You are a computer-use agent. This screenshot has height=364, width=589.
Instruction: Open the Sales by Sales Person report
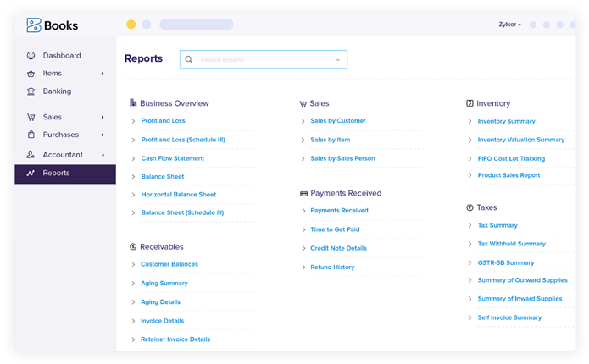[342, 158]
